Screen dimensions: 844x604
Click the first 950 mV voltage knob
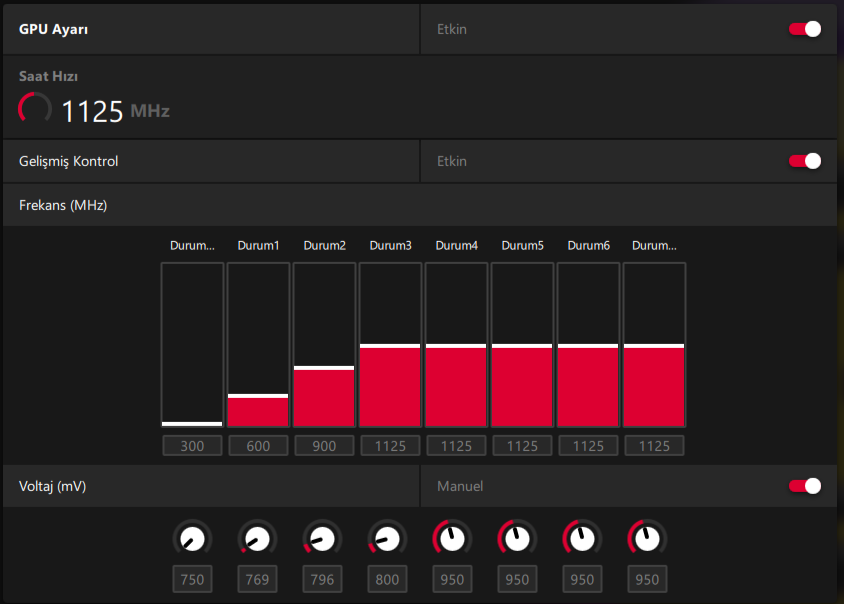coord(452,539)
